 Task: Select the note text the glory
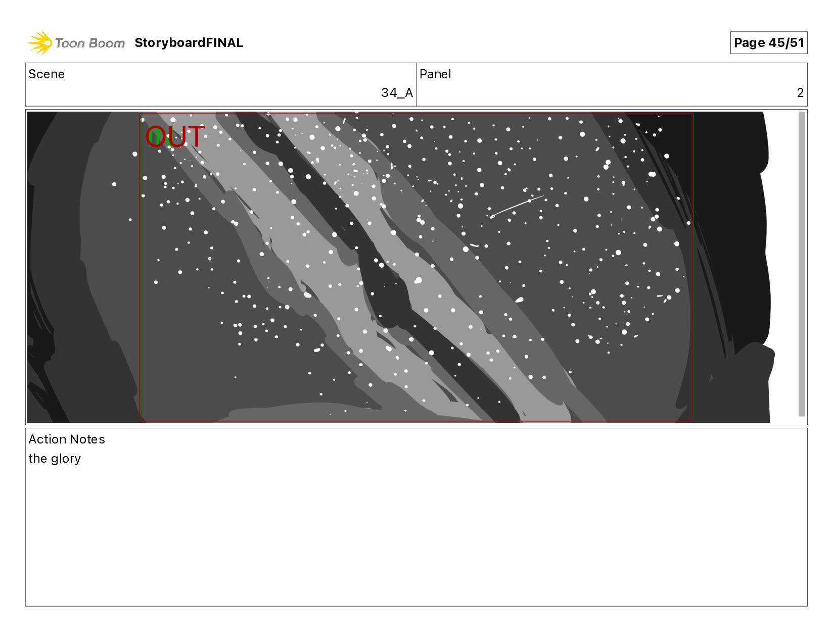click(55, 459)
